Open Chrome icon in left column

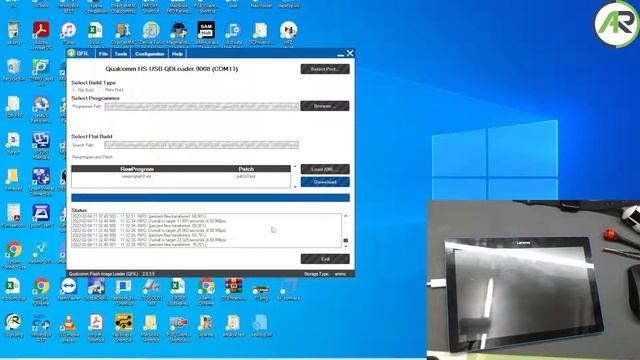coord(13,250)
